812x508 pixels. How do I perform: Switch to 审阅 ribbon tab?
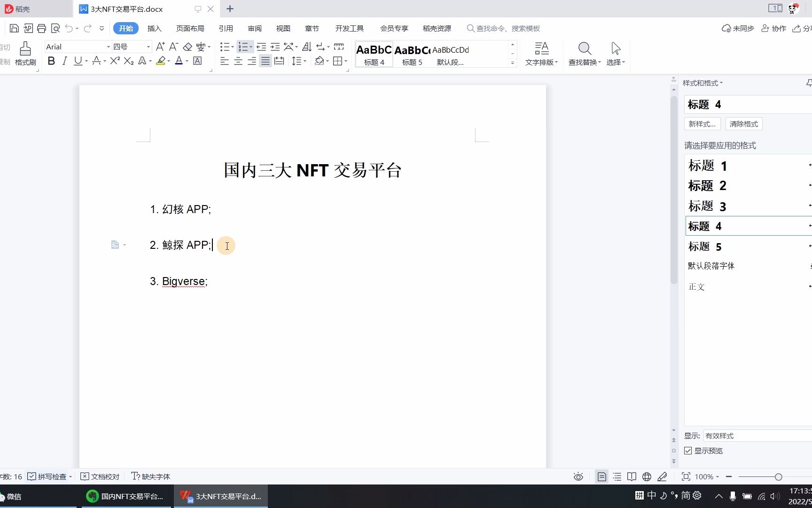tap(255, 28)
